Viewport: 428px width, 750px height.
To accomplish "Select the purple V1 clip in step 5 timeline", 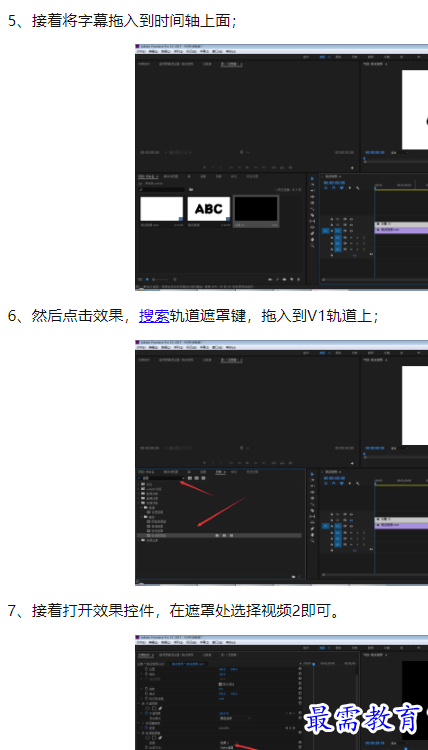I will [402, 230].
